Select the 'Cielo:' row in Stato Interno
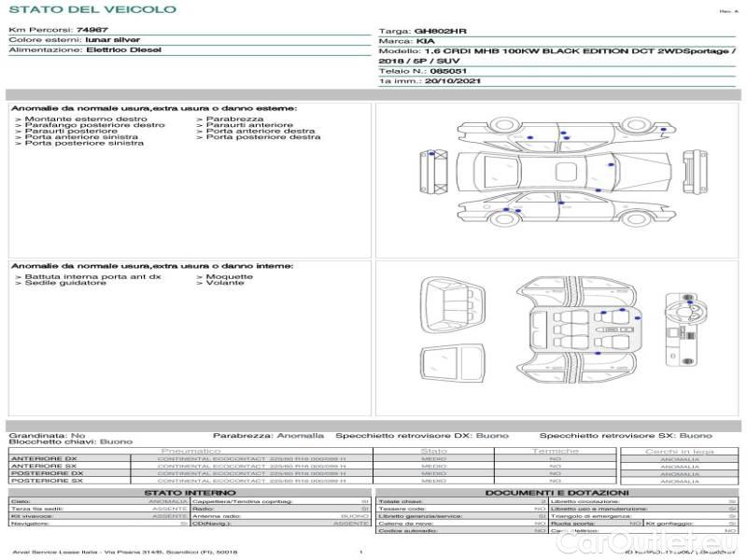 99,501
